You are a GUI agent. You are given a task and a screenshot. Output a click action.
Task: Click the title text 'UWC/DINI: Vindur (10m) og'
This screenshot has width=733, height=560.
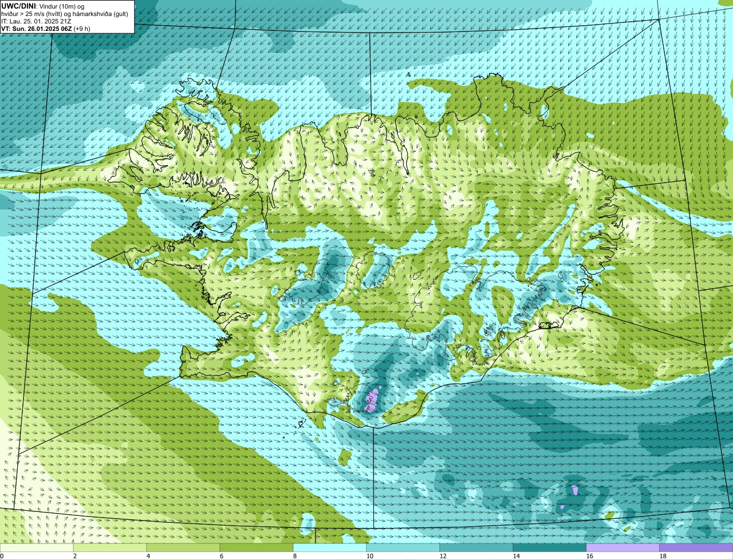(43, 6)
